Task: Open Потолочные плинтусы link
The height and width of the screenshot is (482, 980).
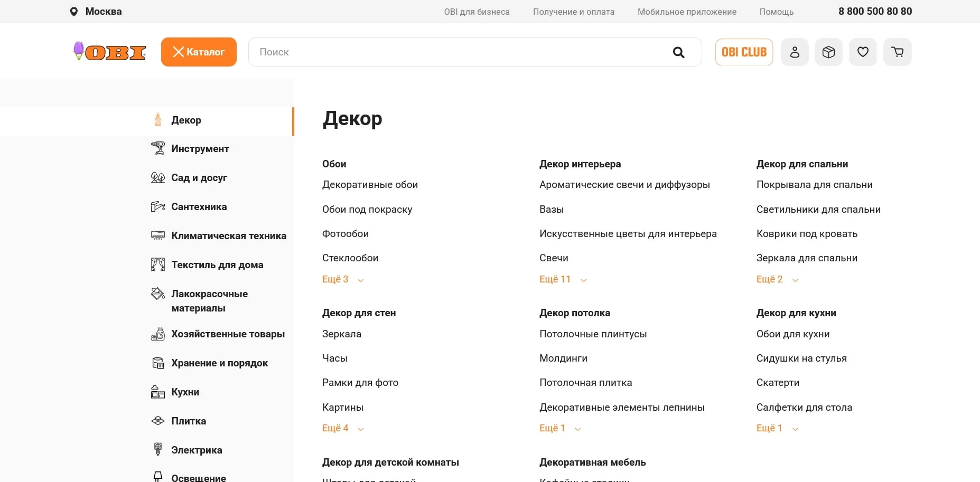Action: (593, 334)
